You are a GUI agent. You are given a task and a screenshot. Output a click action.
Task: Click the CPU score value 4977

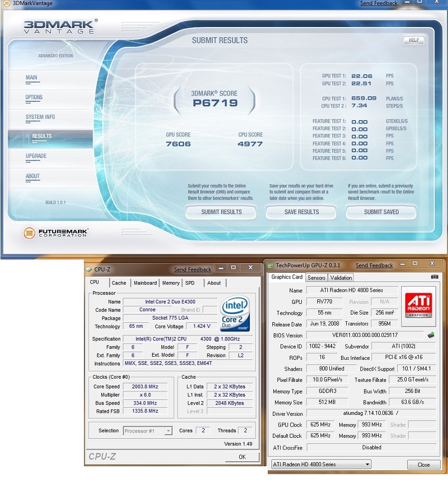250,144
